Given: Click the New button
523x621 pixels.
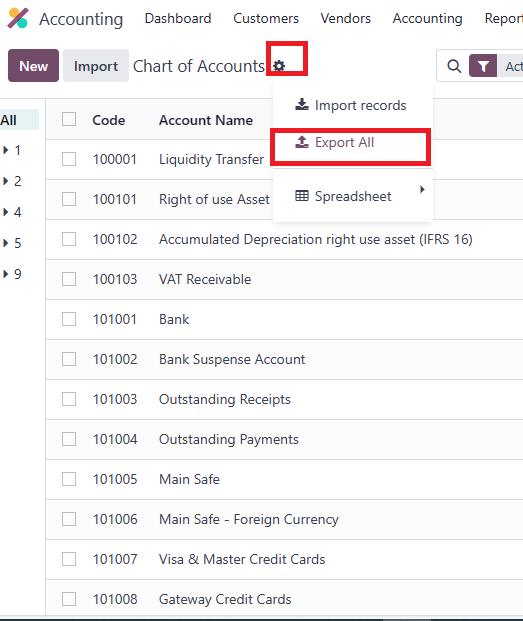Looking at the screenshot, I should coord(34,66).
